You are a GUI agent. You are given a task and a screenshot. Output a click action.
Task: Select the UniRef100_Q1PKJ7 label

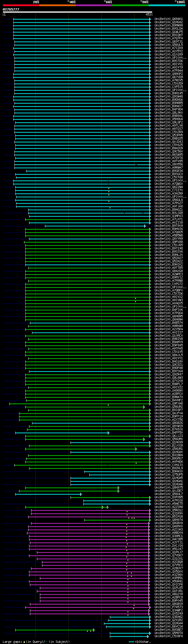point(169,552)
